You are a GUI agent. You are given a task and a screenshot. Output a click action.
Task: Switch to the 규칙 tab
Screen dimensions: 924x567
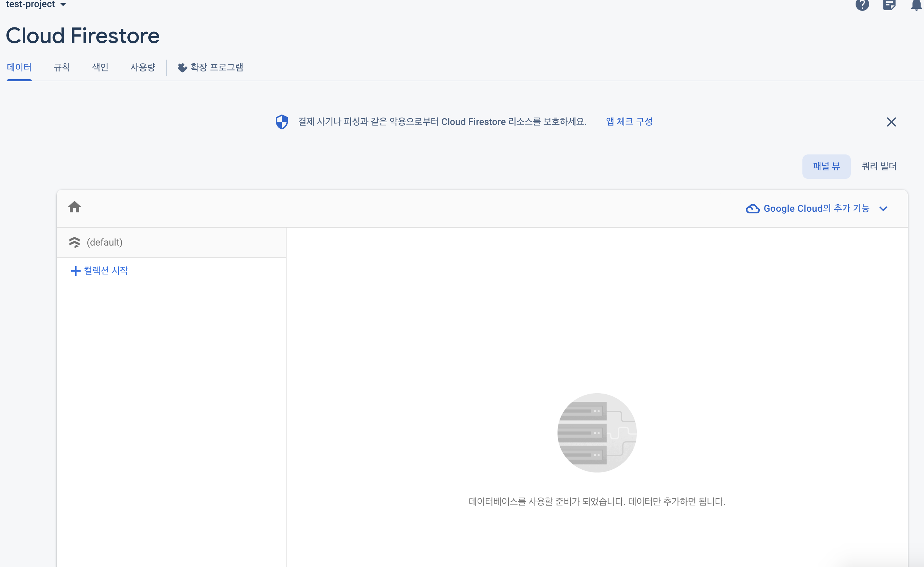click(x=62, y=67)
